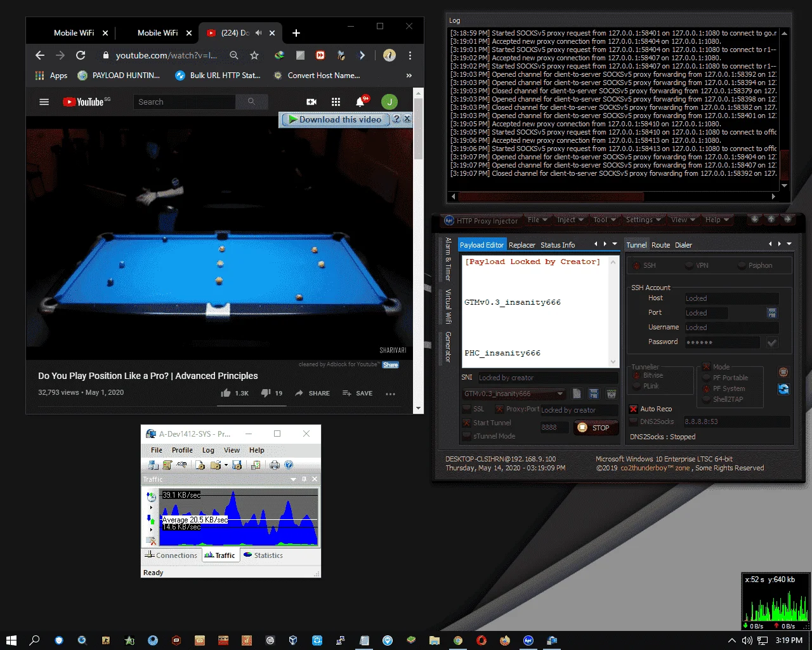
Task: Open the Profile menu in Proxifier
Action: tap(182, 450)
